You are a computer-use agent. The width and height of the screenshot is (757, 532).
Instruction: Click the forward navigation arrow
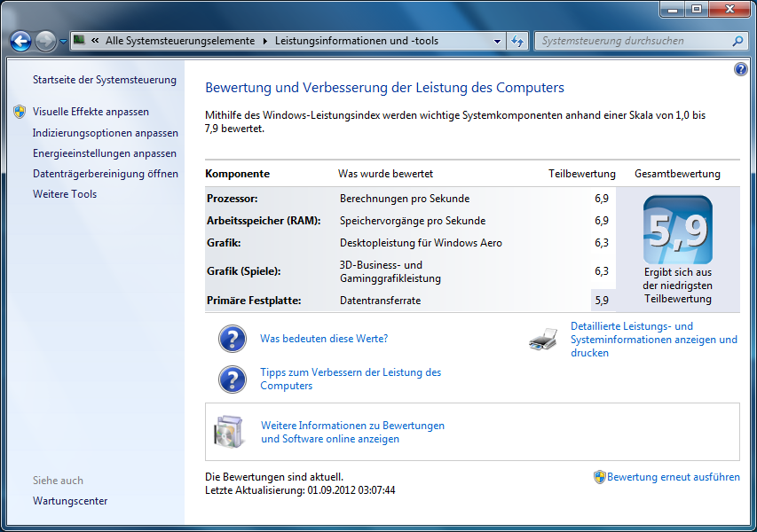click(46, 41)
